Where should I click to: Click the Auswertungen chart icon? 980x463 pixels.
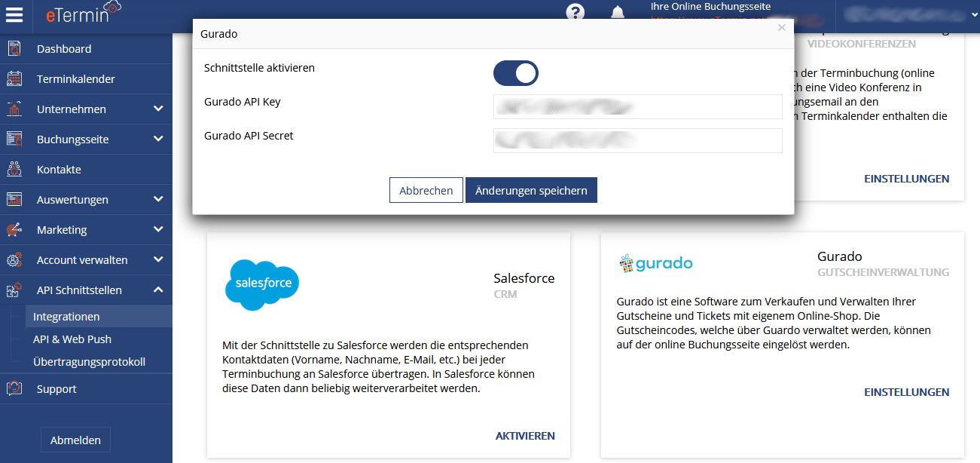14,200
